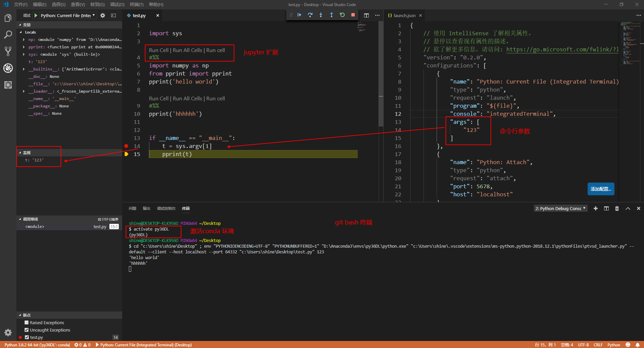Switch to the launch.json tab
Screen dimensions: 644x348
[x=404, y=15]
